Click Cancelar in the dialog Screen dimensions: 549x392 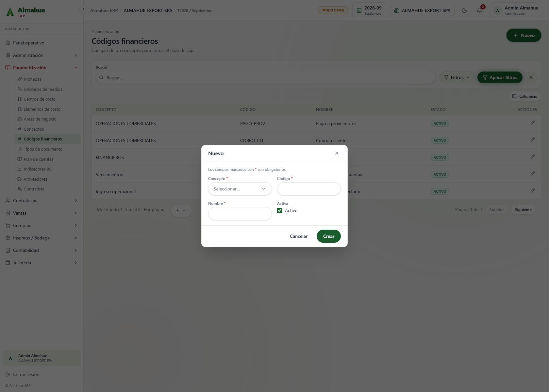pyautogui.click(x=299, y=236)
